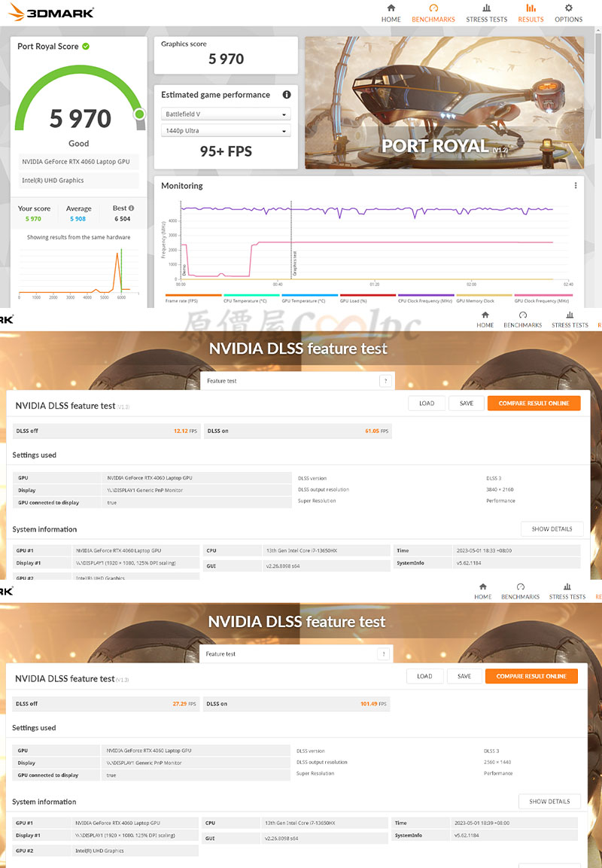This screenshot has width=602, height=868.
Task: Click the 2560 × 1440 DLSS output resolution value
Action: 497,763
